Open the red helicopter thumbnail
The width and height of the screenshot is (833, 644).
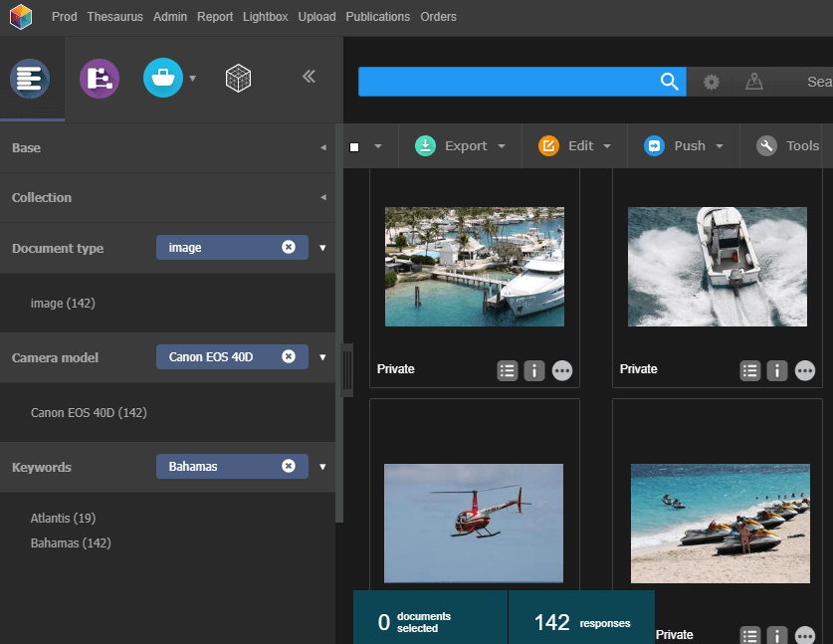coord(474,524)
